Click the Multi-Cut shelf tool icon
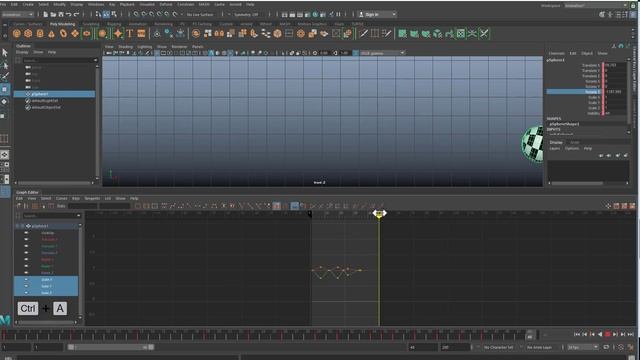640x360 pixels. (x=364, y=34)
